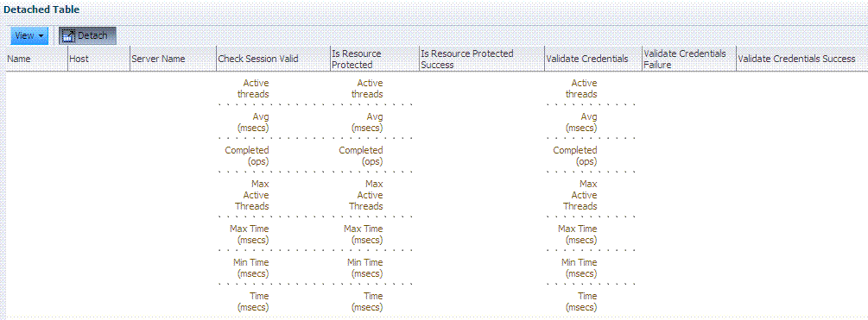Viewport: 868px width, 320px height.
Task: Select Avg (msecs) under Check Session Valid
Action: (254, 122)
